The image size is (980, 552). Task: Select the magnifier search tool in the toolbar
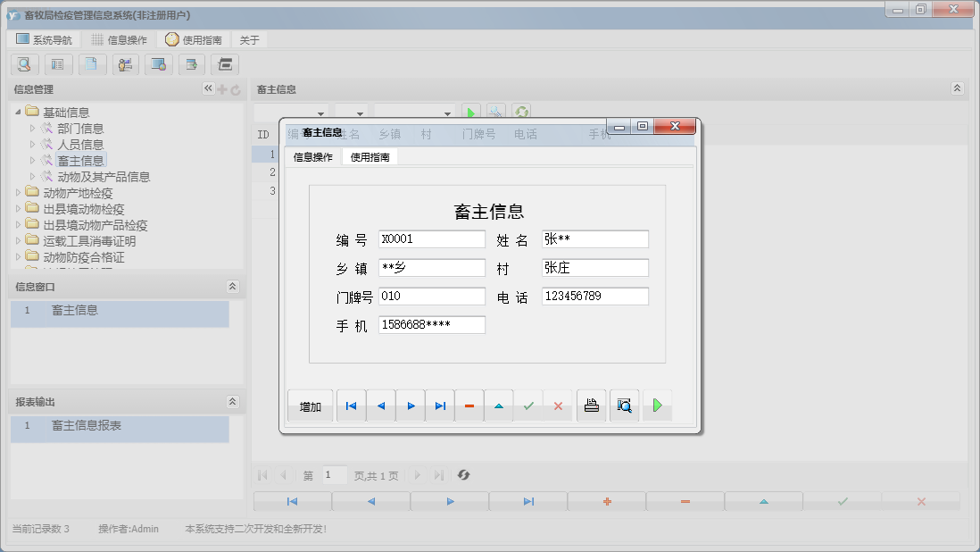coord(24,64)
